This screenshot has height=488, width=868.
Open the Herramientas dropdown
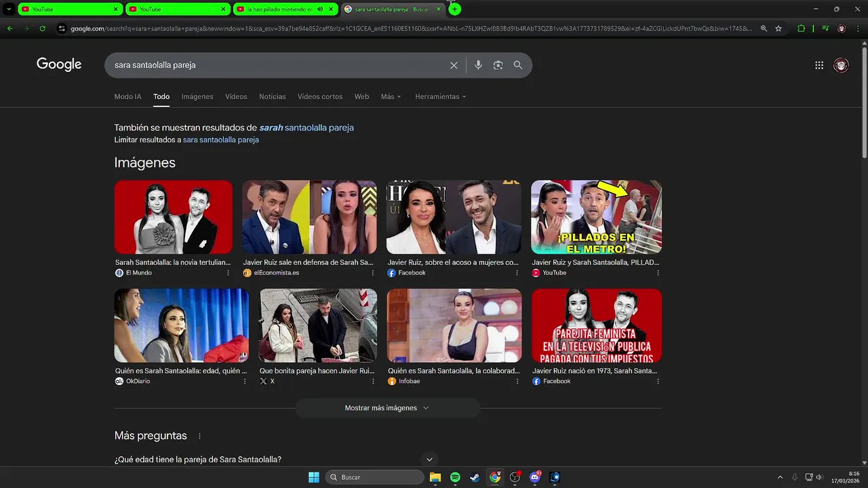[x=441, y=96]
